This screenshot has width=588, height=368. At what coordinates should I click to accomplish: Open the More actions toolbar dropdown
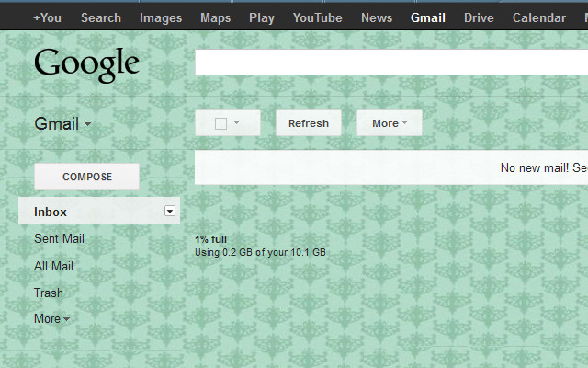[x=390, y=122]
